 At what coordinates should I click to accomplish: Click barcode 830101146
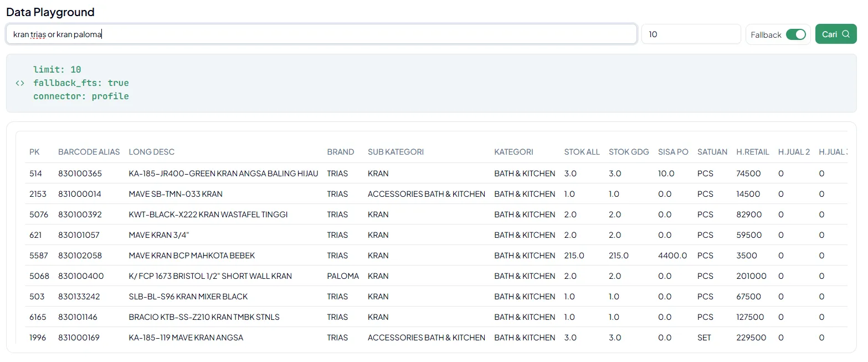coord(79,317)
